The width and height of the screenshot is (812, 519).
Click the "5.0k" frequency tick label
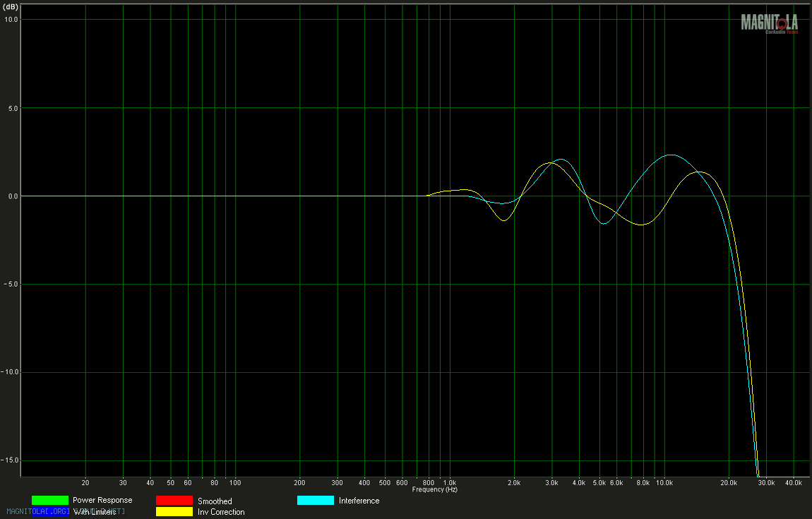[x=599, y=483]
